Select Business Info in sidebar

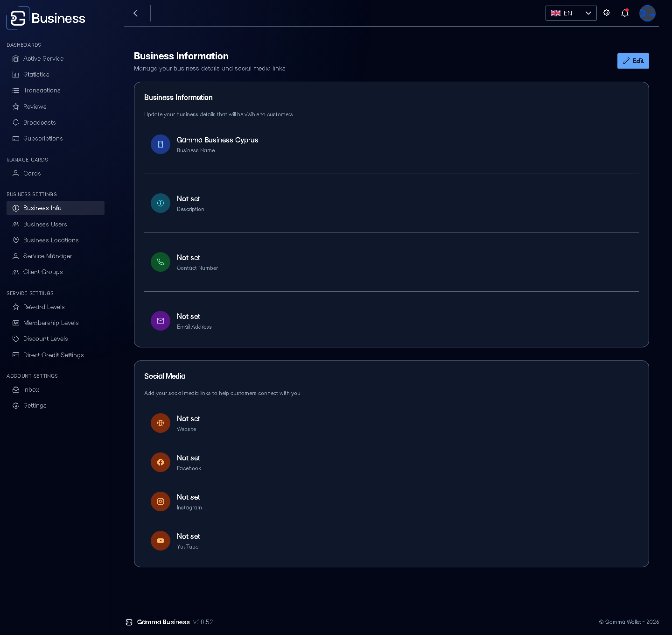point(56,208)
